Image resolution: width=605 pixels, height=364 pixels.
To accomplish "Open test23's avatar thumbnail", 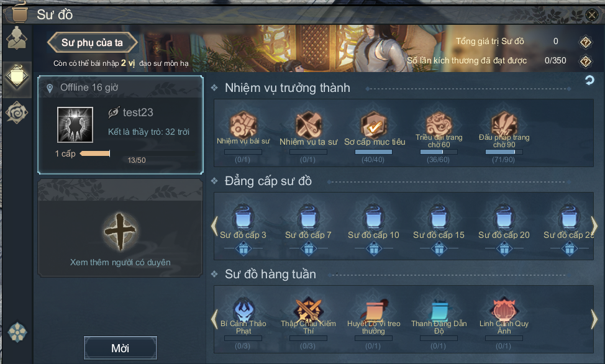I will [75, 125].
